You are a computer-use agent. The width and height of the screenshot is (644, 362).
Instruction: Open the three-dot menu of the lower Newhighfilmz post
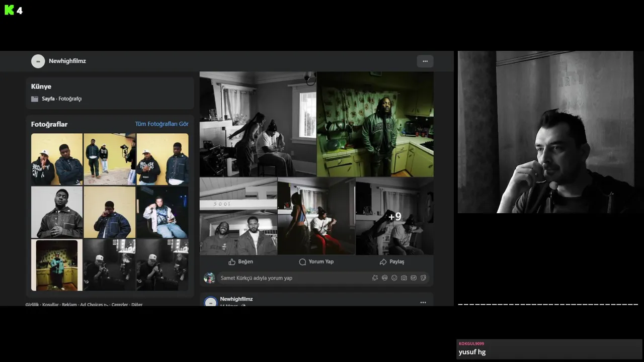pyautogui.click(x=423, y=302)
